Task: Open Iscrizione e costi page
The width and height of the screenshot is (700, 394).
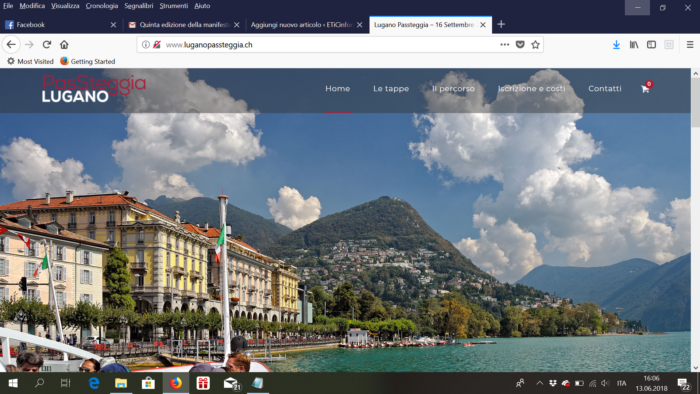Action: pyautogui.click(x=532, y=88)
